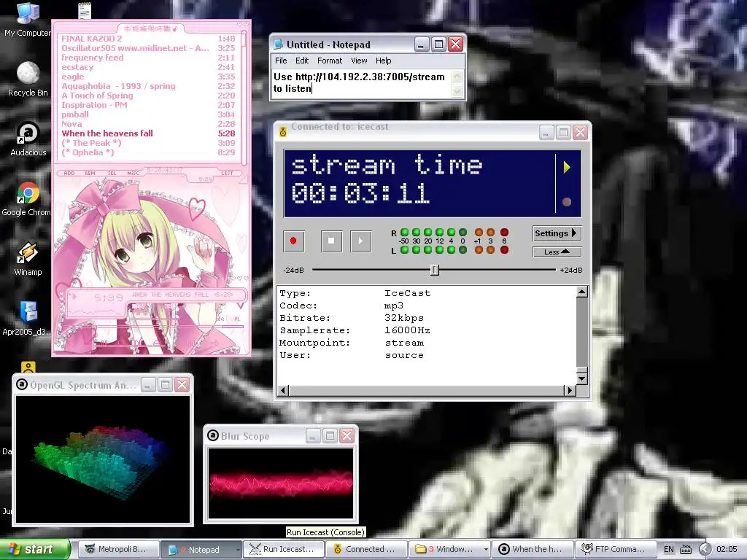Launch Google Chrome desktop shortcut

(x=28, y=199)
